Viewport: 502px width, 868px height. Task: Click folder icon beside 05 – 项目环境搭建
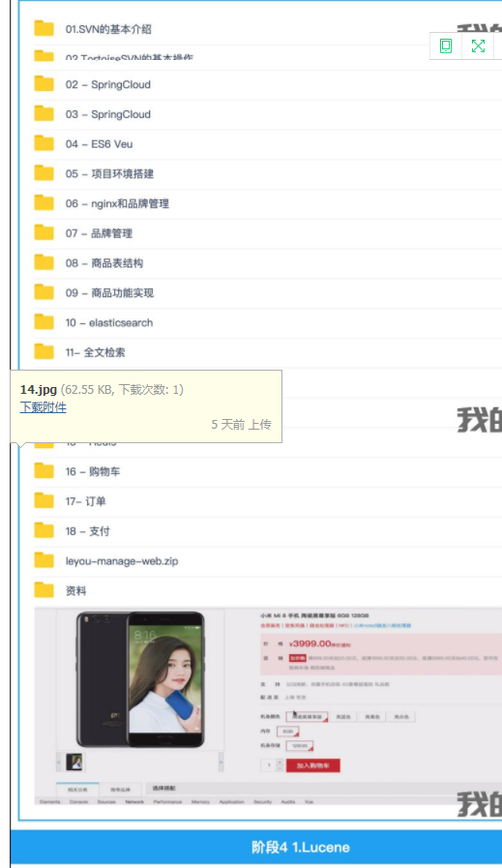click(x=44, y=173)
